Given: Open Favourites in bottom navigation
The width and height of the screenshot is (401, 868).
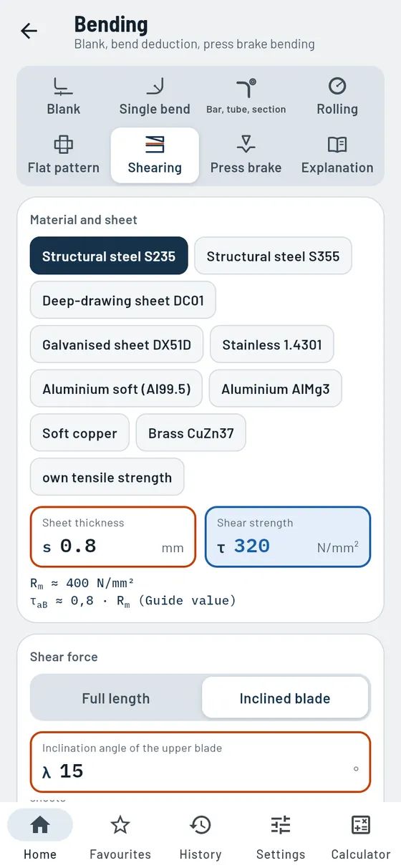Looking at the screenshot, I should [120, 835].
